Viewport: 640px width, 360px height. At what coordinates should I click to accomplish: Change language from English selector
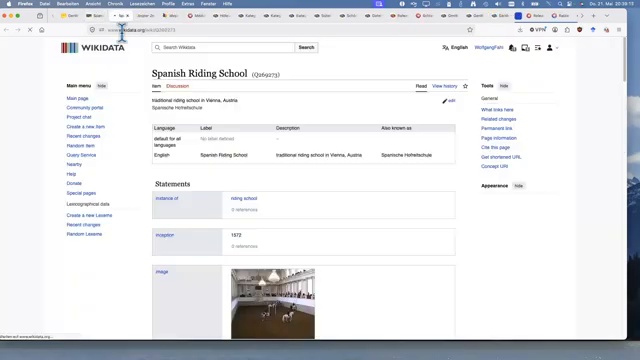tap(455, 48)
